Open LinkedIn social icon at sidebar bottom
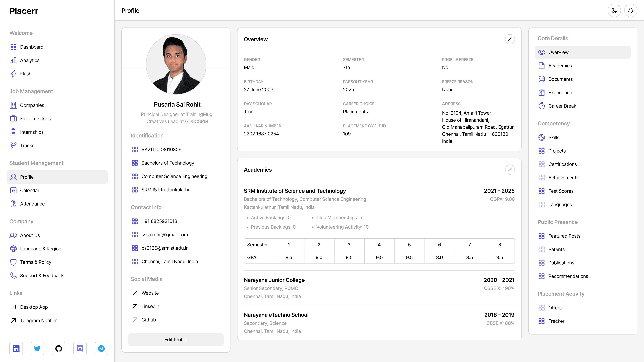The height and width of the screenshot is (362, 644). [x=16, y=348]
